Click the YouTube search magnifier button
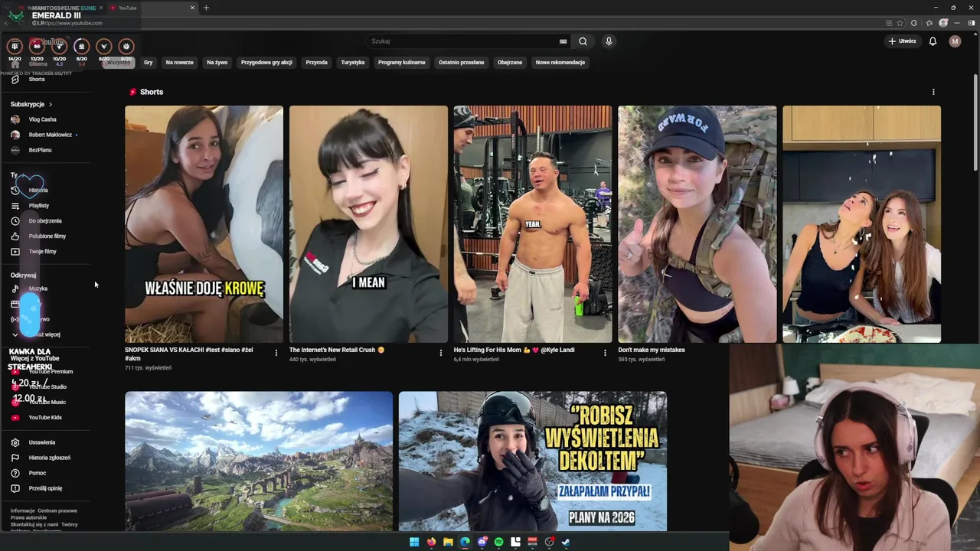 coord(583,41)
